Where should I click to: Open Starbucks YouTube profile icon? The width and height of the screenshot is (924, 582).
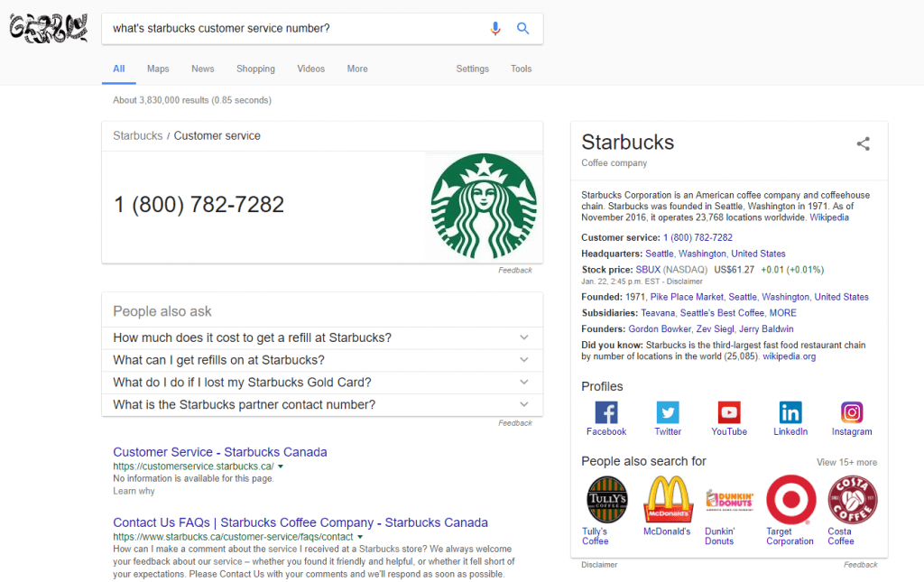coord(729,412)
